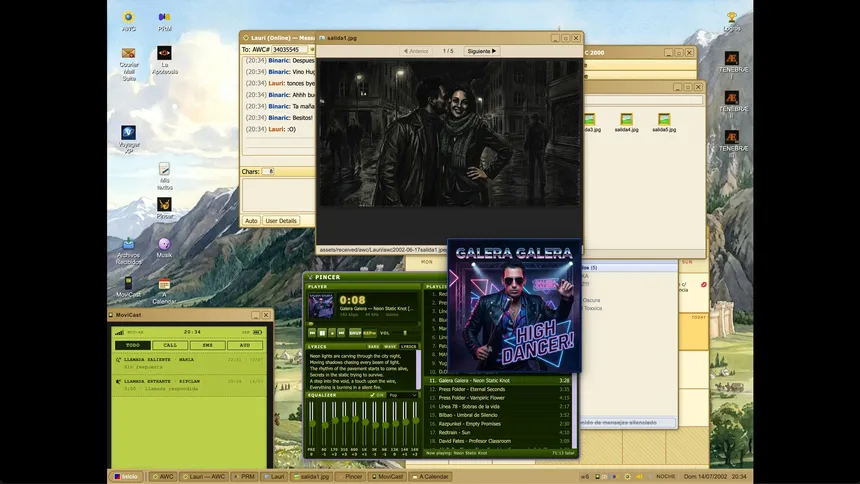The image size is (860, 484).
Task: Launch Courier Mail Suite from desktop
Action: pyautogui.click(x=128, y=64)
